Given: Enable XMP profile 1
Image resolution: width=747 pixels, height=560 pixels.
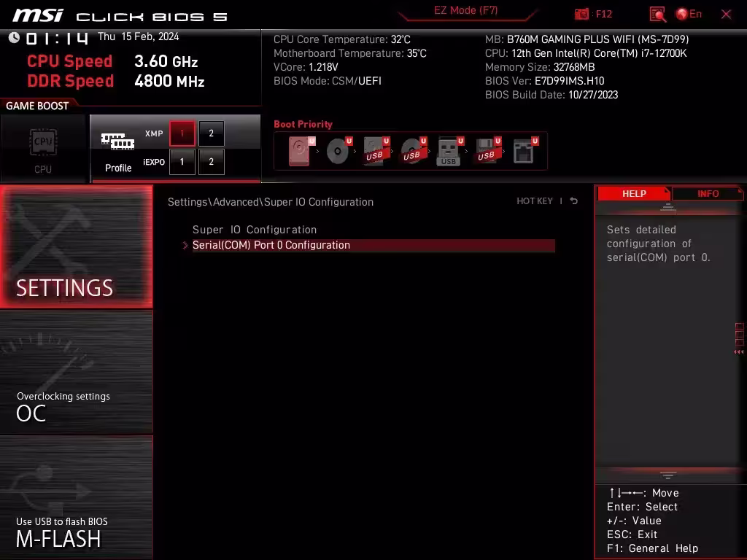Looking at the screenshot, I should (182, 133).
